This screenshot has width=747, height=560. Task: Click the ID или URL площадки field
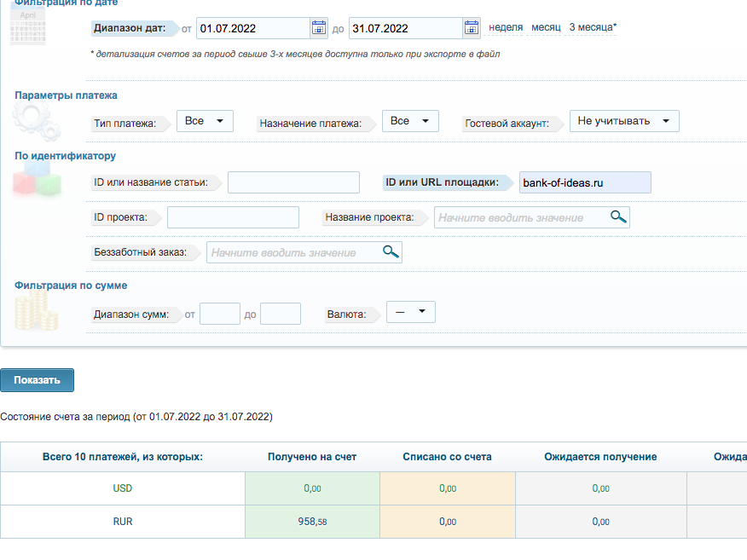pos(584,182)
